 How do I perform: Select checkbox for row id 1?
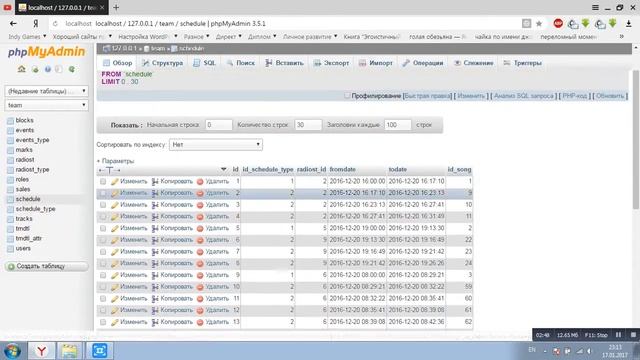click(103, 181)
